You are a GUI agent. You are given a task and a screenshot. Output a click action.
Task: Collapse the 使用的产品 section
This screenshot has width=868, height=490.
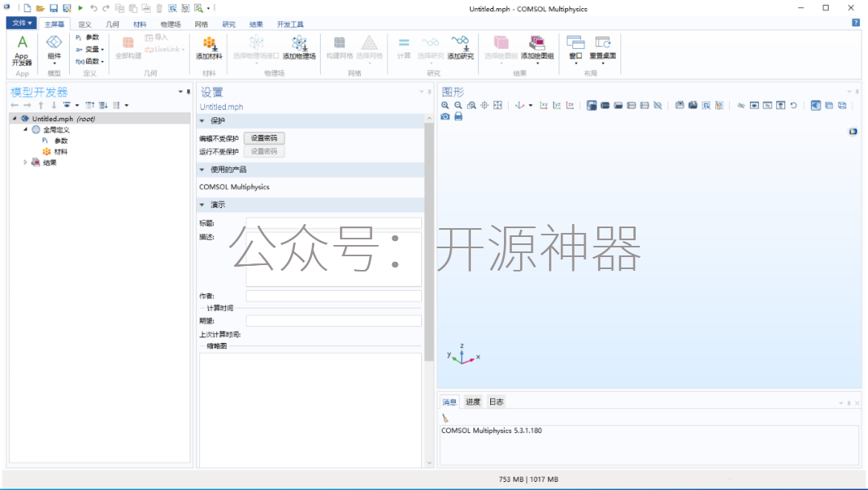[202, 169]
